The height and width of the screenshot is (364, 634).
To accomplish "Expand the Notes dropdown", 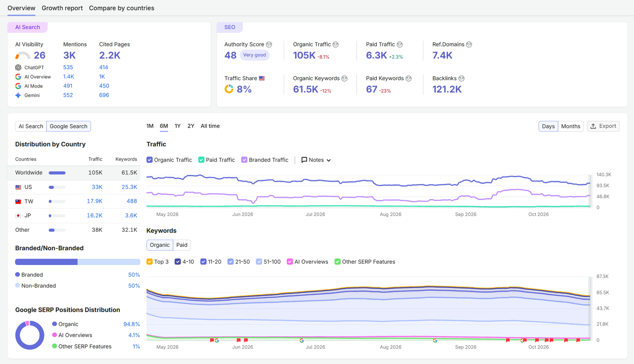I will pos(316,160).
